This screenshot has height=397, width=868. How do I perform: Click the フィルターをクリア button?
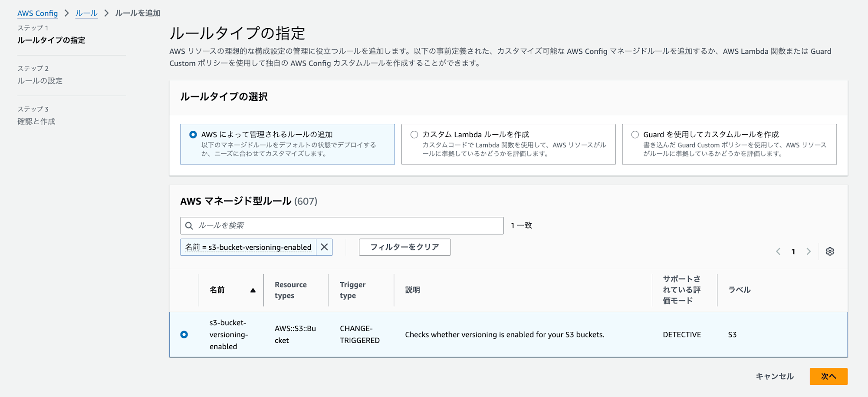coord(404,247)
